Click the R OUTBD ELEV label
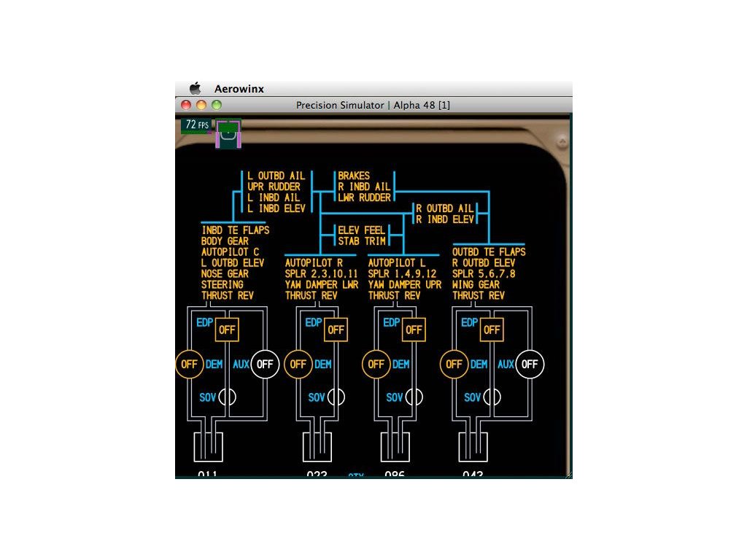This screenshot has width=747, height=560. [x=484, y=262]
